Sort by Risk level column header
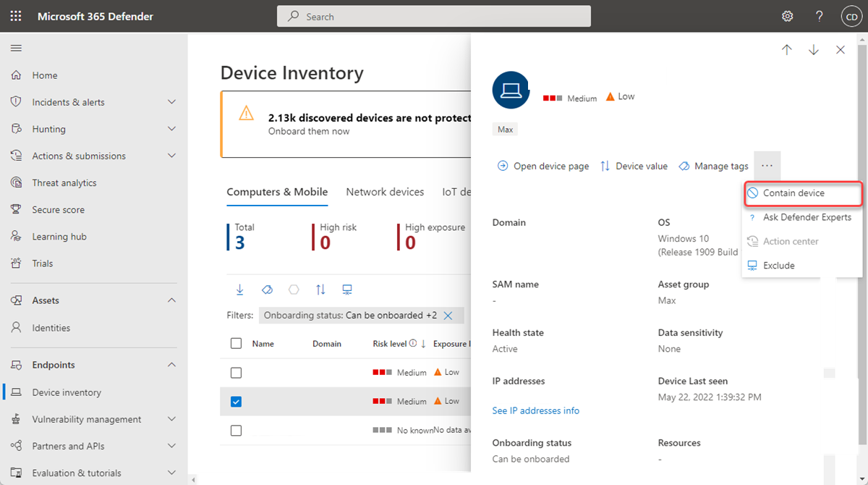 click(x=390, y=344)
